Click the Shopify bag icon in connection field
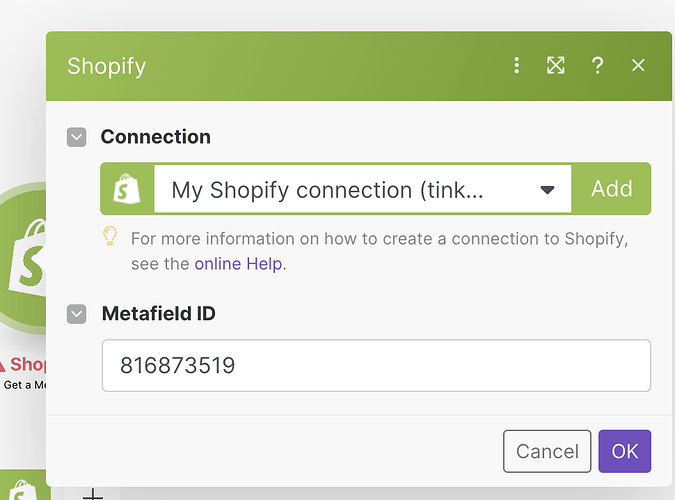The width and height of the screenshot is (675, 500). click(128, 189)
